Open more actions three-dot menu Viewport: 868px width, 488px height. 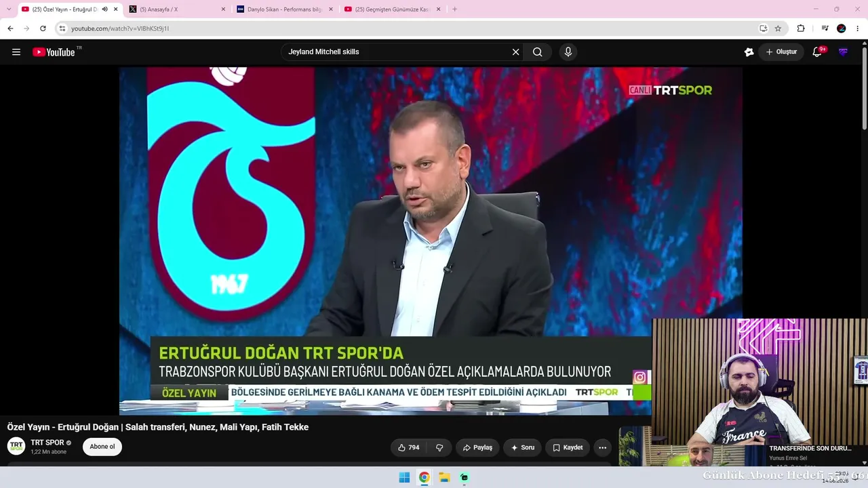tap(602, 447)
